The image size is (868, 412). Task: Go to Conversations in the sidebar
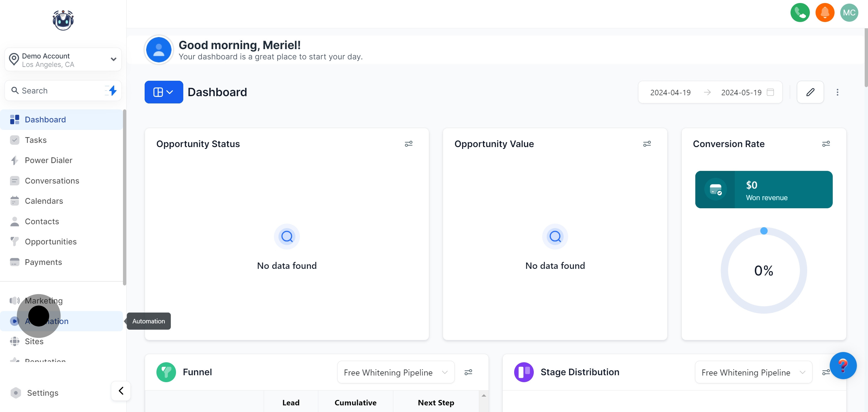(x=52, y=181)
